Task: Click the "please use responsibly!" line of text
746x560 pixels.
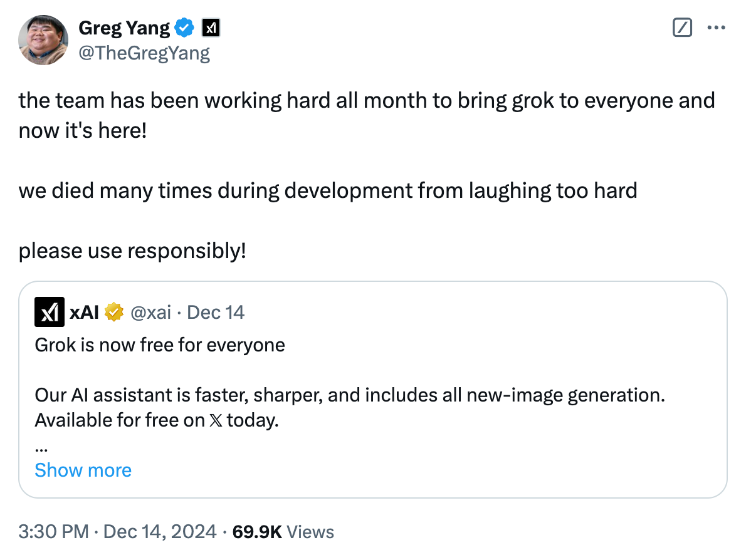Action: pos(132,251)
